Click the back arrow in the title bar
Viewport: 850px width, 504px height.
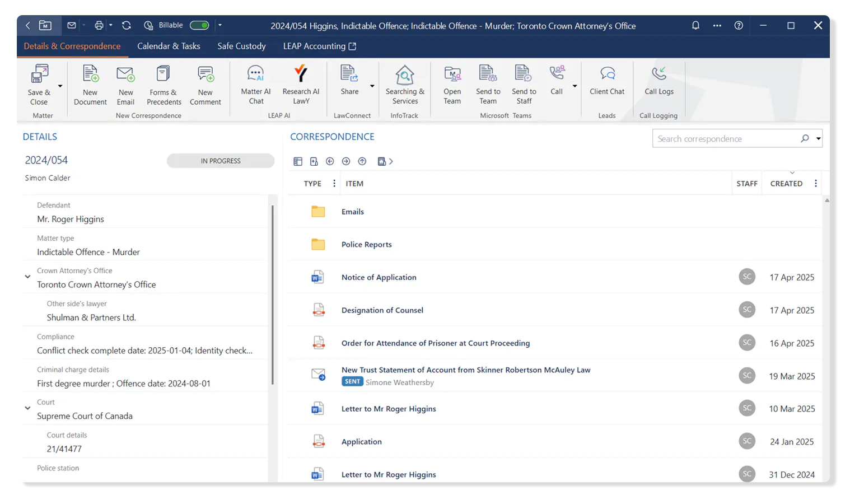pyautogui.click(x=27, y=26)
